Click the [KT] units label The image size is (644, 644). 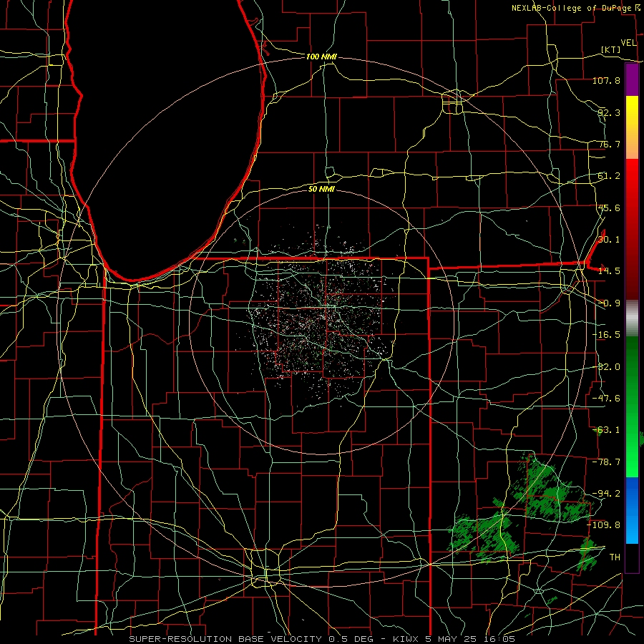tap(611, 49)
